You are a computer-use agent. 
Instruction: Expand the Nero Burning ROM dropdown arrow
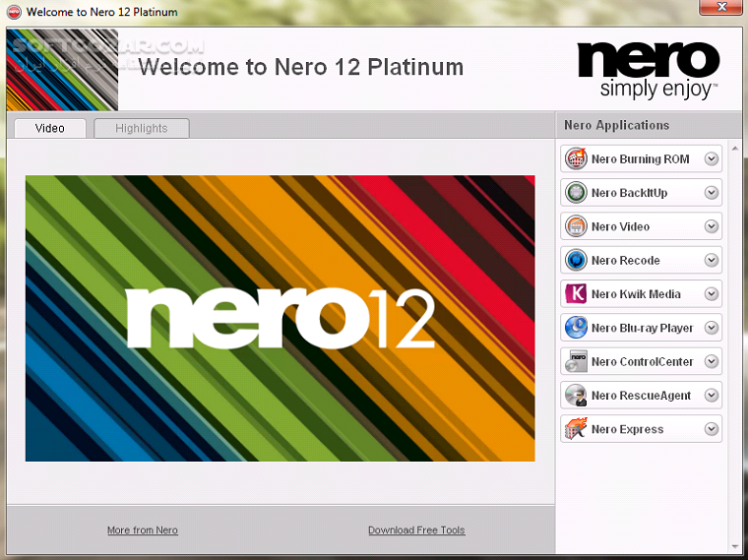pos(712,158)
